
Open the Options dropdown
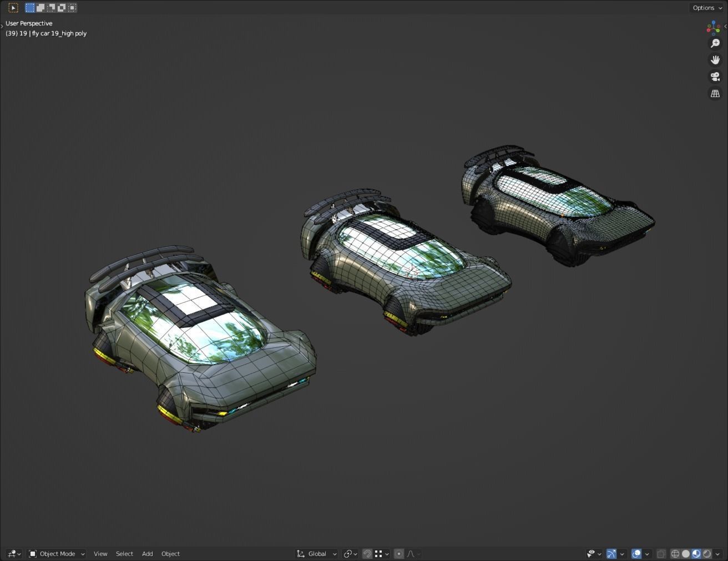(x=707, y=8)
